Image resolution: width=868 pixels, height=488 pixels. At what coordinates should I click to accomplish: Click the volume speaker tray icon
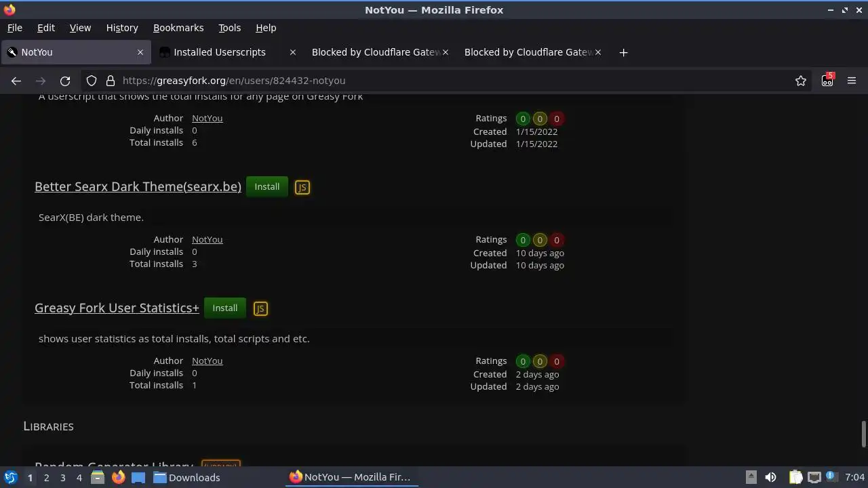coord(770,477)
